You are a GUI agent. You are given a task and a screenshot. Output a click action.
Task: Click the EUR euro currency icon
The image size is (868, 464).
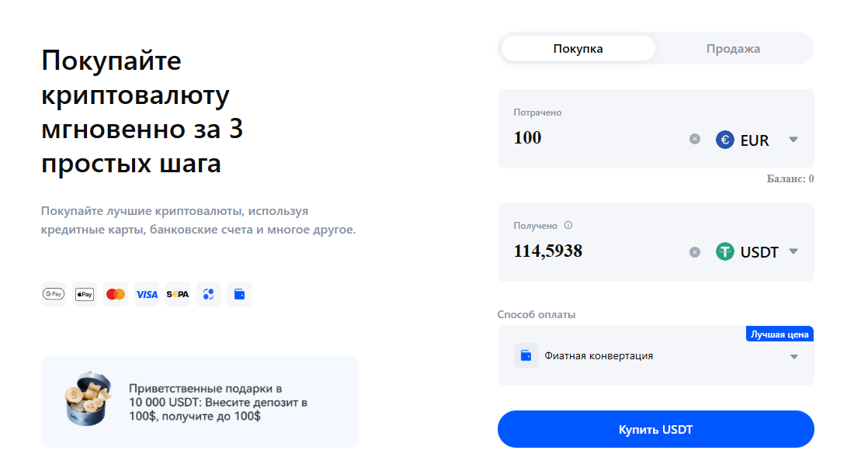724,140
